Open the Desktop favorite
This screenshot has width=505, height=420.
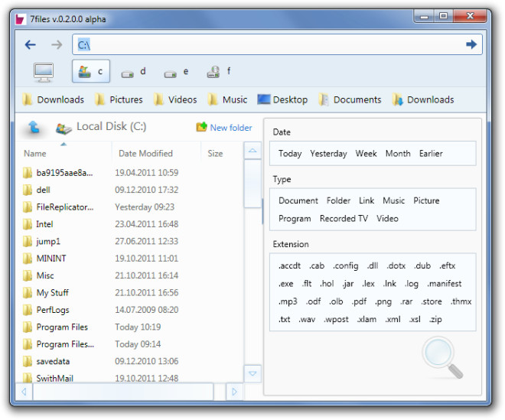pyautogui.click(x=282, y=99)
